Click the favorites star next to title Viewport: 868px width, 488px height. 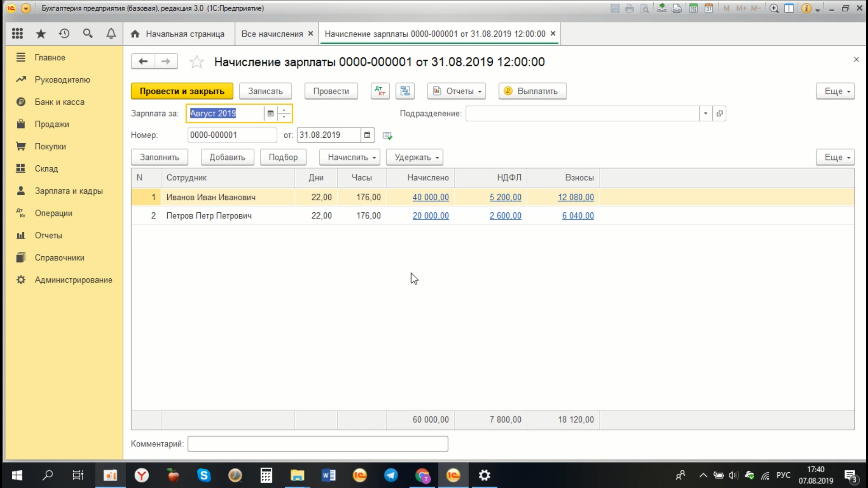(x=196, y=62)
